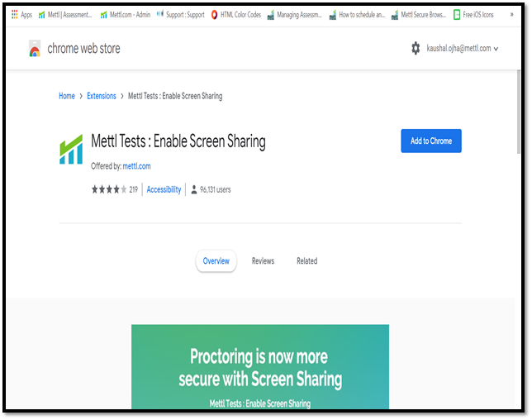This screenshot has width=532, height=420.
Task: Show more bookmarks via double chevron
Action: point(511,15)
